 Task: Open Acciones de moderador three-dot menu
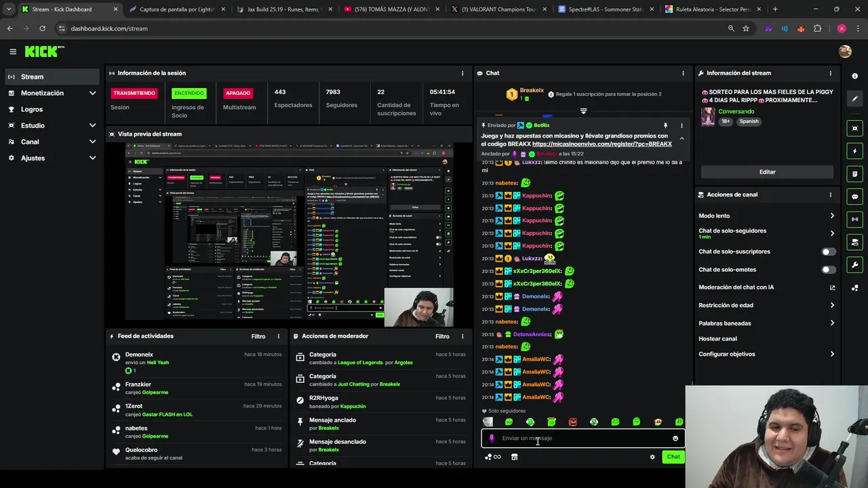pos(462,336)
